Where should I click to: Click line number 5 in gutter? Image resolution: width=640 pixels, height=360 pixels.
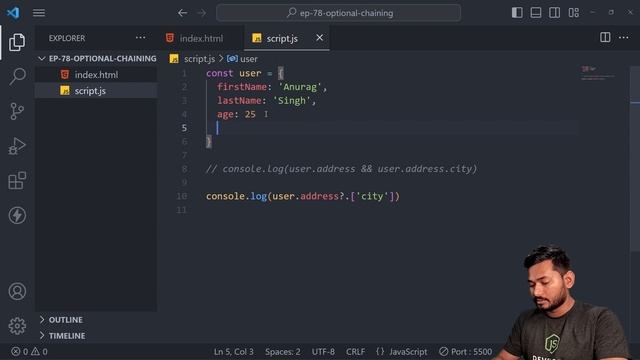point(184,128)
